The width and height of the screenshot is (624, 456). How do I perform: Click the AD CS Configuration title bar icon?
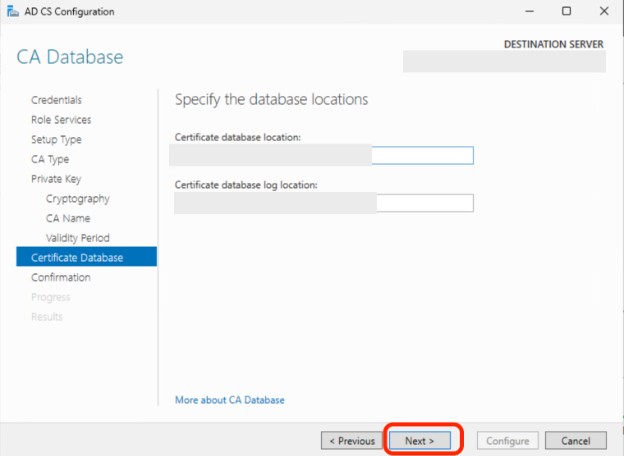pos(11,12)
